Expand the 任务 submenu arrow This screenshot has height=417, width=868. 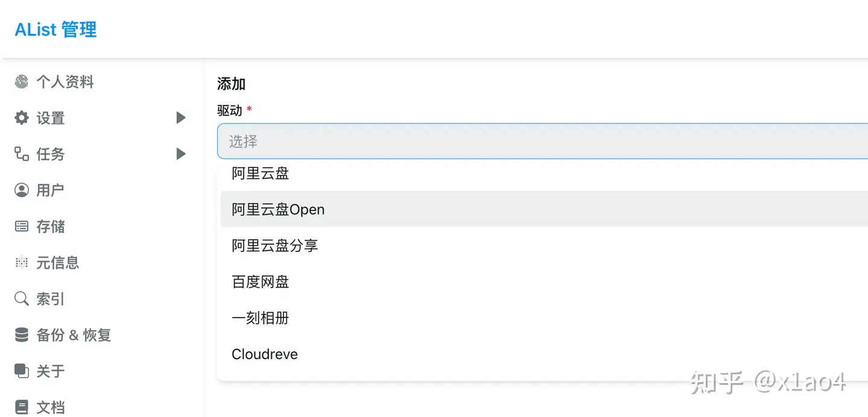(x=180, y=154)
